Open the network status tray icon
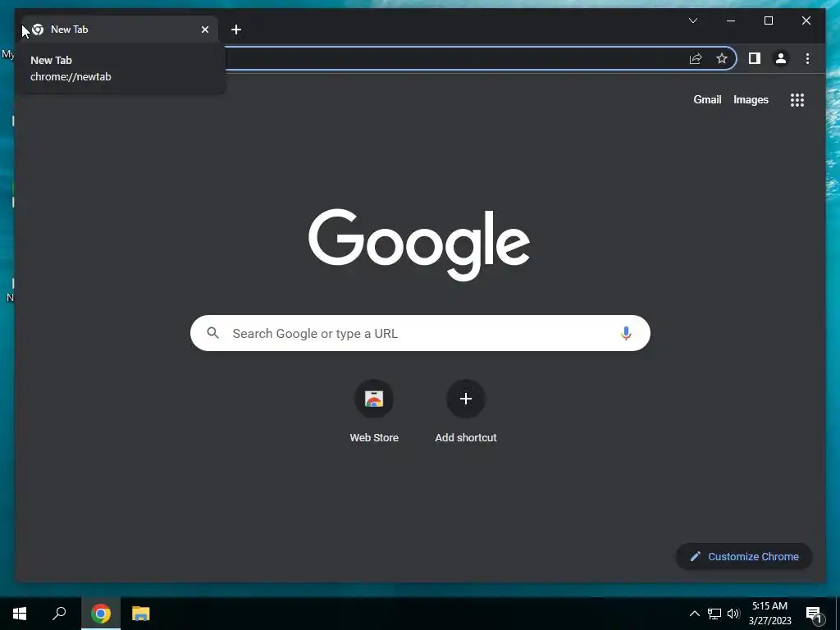The height and width of the screenshot is (630, 840). tap(714, 614)
